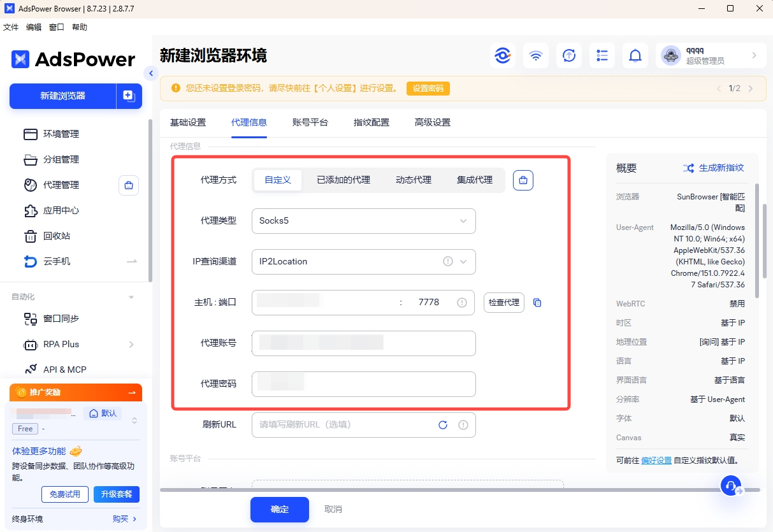The height and width of the screenshot is (532, 773).
Task: Open the 帮助 menu
Action: click(80, 27)
